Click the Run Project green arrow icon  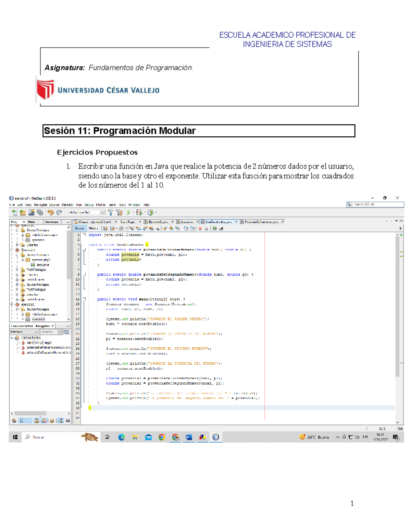click(x=128, y=213)
